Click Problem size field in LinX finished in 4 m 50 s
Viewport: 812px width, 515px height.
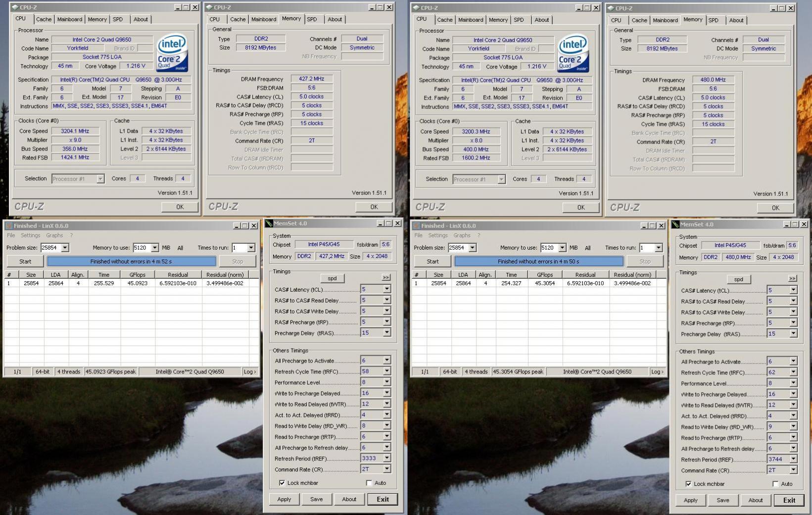coord(458,248)
